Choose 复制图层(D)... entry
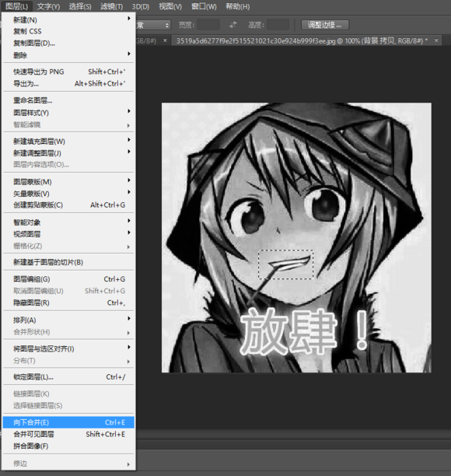 (68, 43)
